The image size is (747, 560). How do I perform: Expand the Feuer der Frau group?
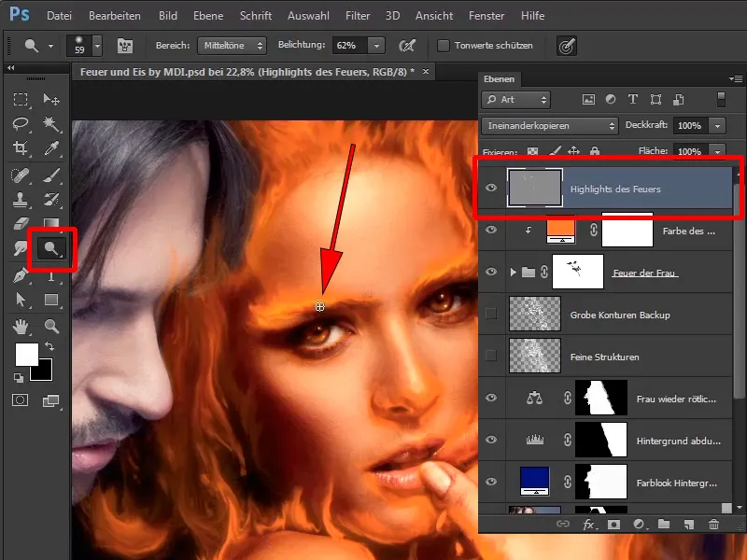click(x=512, y=273)
